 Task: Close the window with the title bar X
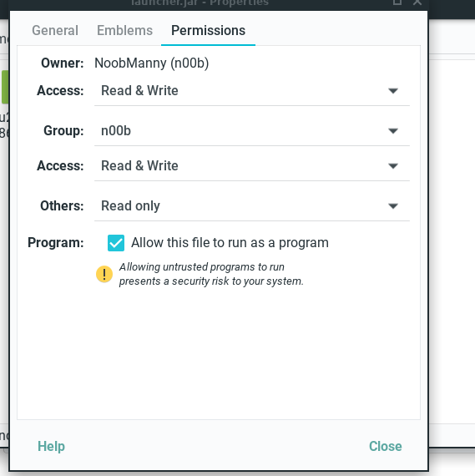417,3
